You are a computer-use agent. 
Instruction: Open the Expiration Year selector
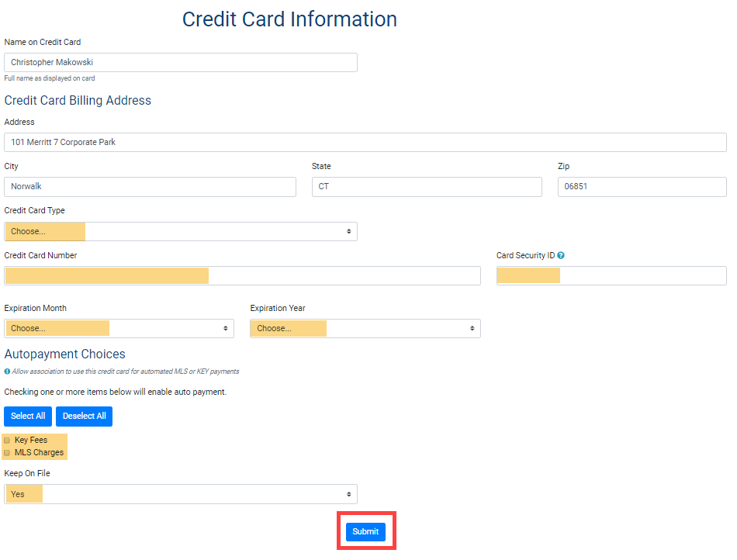point(365,328)
